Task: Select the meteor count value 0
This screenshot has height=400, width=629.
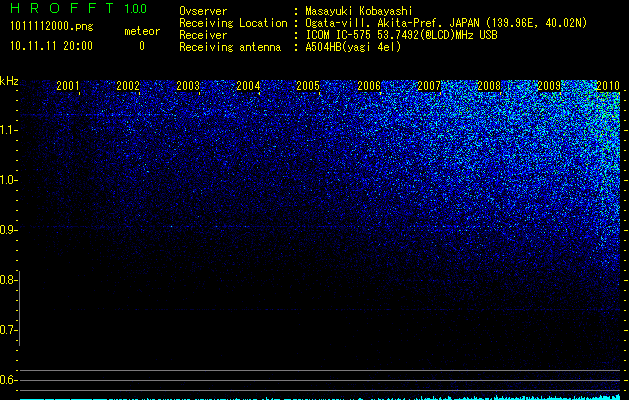Action: [142, 46]
